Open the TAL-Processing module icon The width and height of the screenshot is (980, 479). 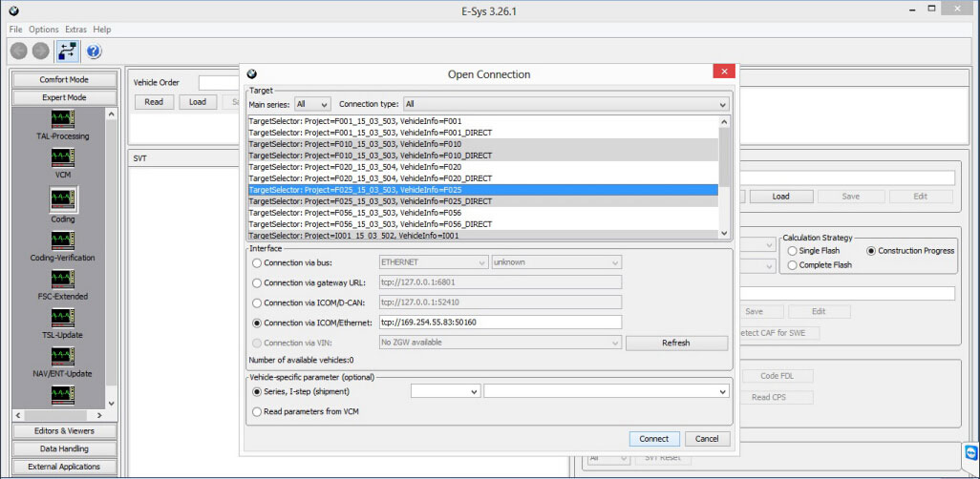(62, 118)
